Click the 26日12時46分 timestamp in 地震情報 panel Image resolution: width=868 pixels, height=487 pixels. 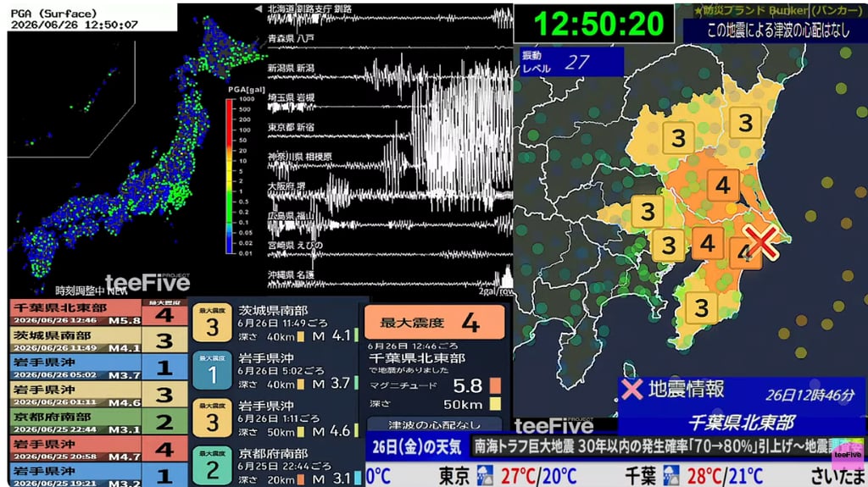point(810,395)
